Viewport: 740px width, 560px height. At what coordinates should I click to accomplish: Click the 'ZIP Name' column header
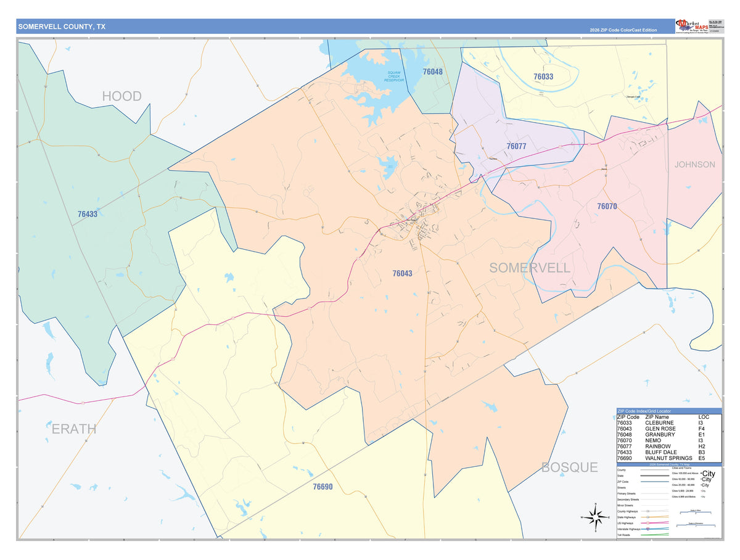click(657, 417)
